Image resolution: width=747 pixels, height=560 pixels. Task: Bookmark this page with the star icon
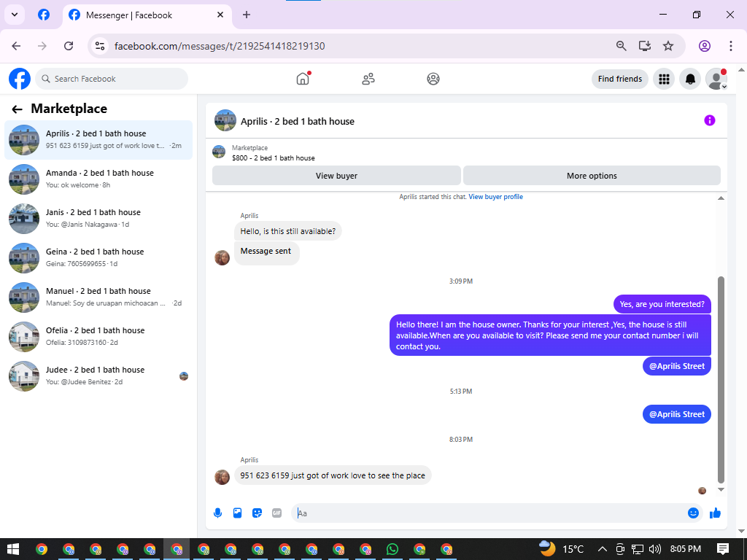668,46
